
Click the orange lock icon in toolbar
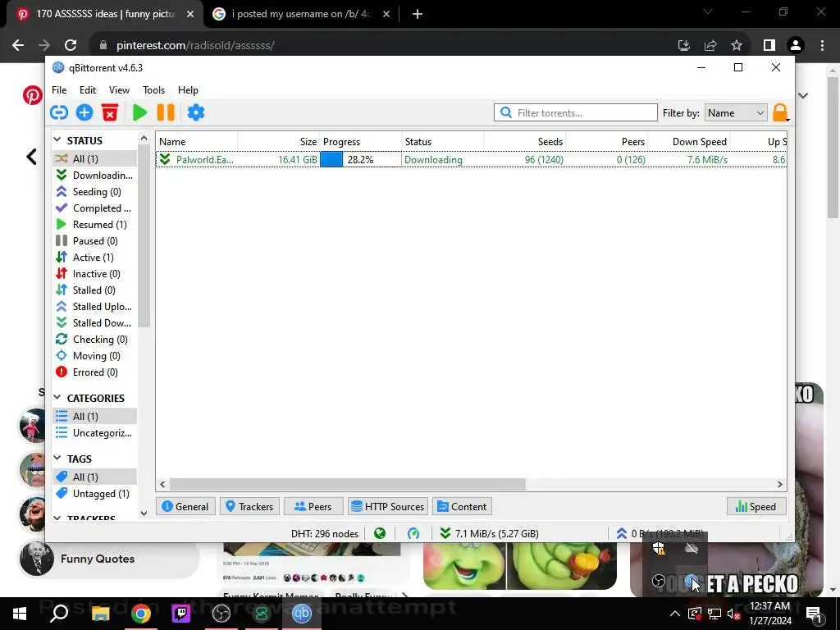click(780, 112)
